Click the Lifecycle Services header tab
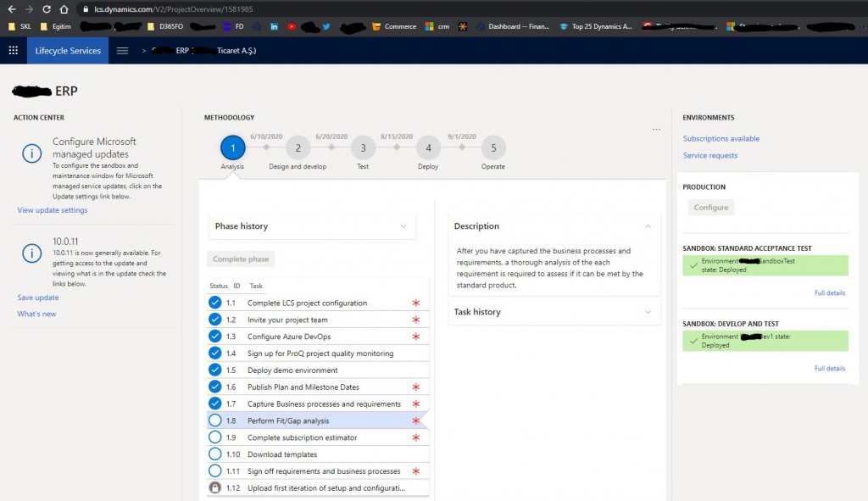Screen dimensions: 868x501 tap(68, 50)
